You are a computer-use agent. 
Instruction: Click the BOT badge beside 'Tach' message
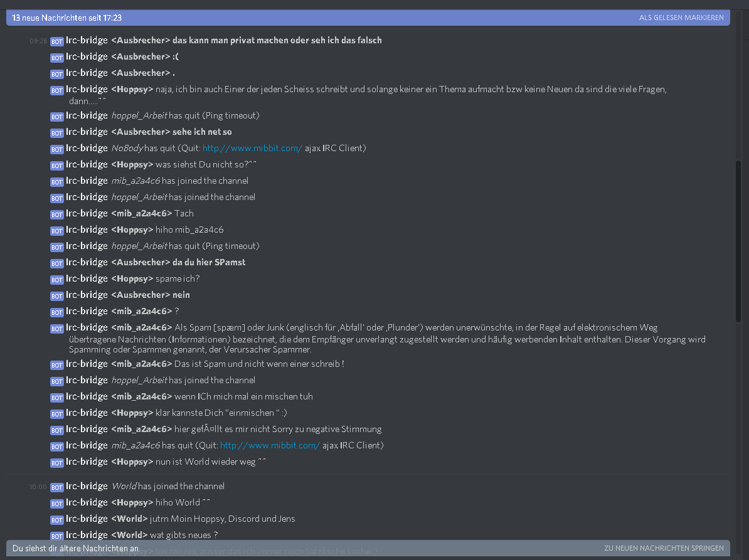(57, 215)
